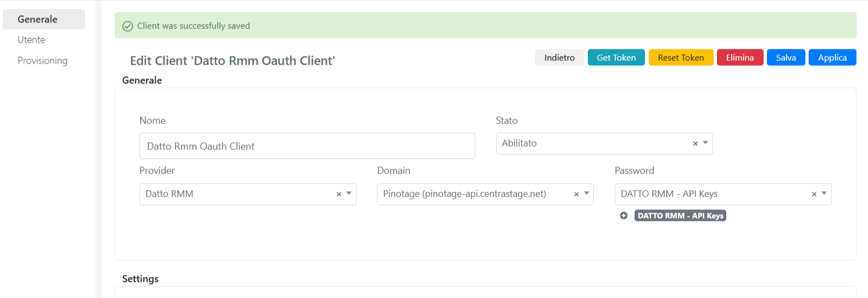Click the Get Token button
This screenshot has height=298, width=868.
[x=616, y=58]
